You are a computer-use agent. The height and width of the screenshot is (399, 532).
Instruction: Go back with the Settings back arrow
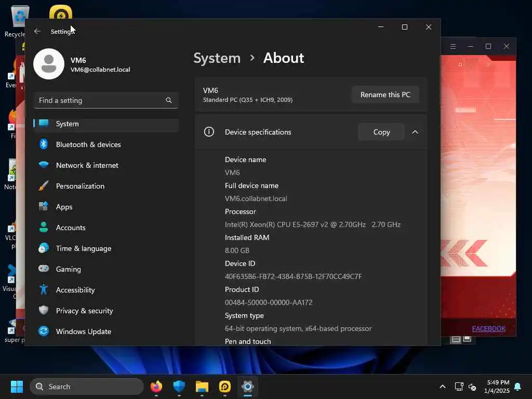coord(37,31)
